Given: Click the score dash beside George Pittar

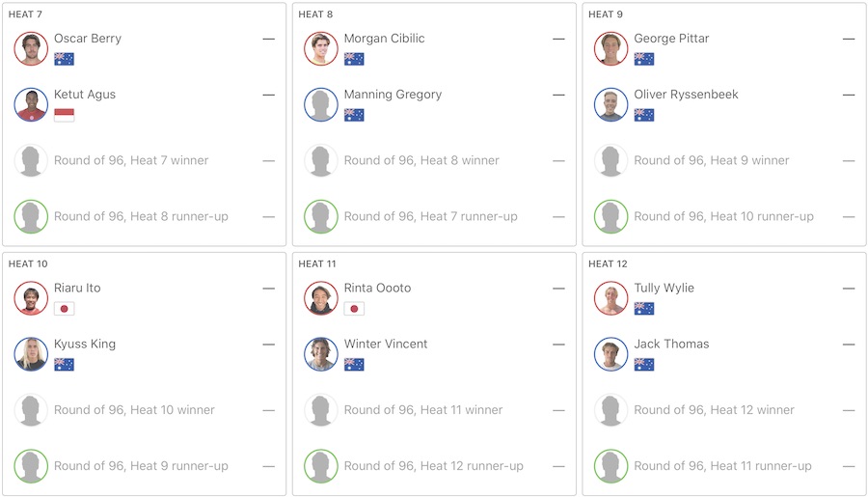Looking at the screenshot, I should [x=849, y=39].
